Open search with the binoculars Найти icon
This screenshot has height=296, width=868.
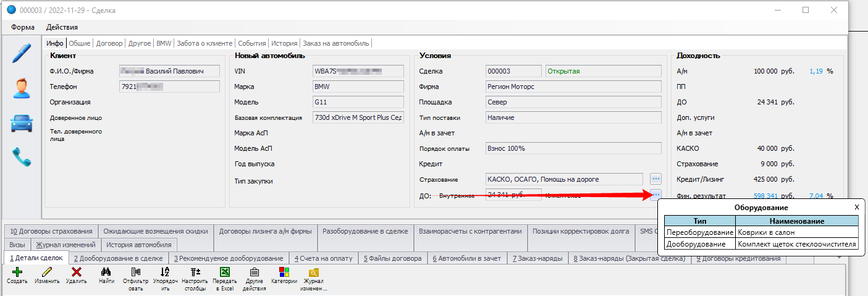106,272
